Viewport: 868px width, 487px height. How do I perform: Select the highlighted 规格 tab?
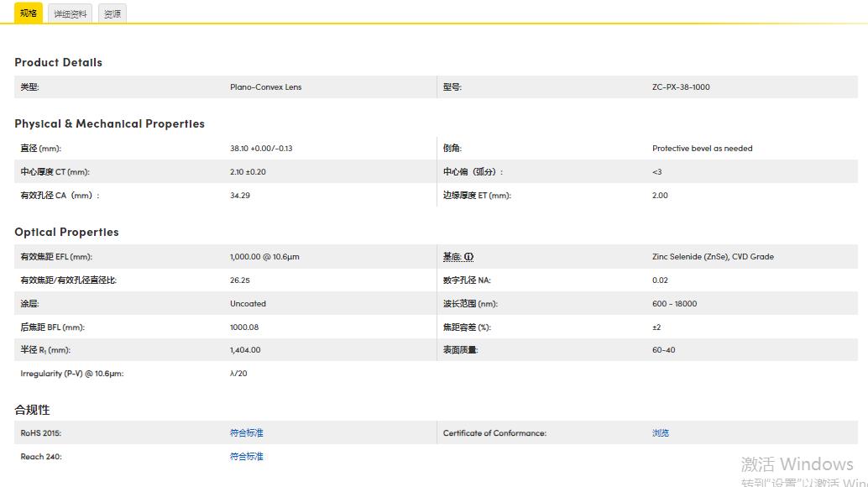click(x=28, y=13)
